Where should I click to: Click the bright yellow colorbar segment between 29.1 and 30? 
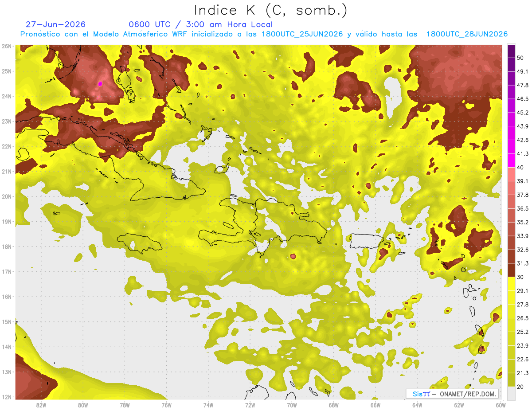511,284
